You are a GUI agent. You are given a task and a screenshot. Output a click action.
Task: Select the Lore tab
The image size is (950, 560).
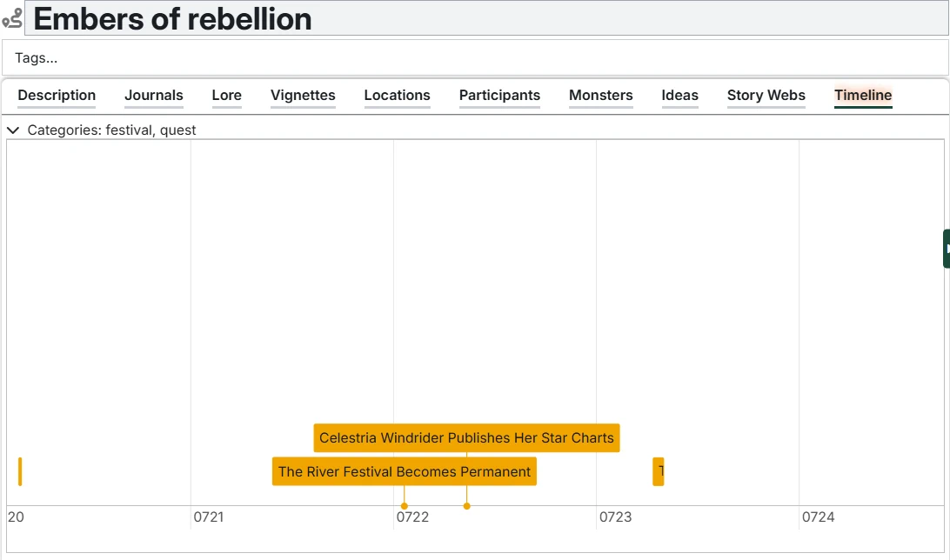tap(227, 96)
